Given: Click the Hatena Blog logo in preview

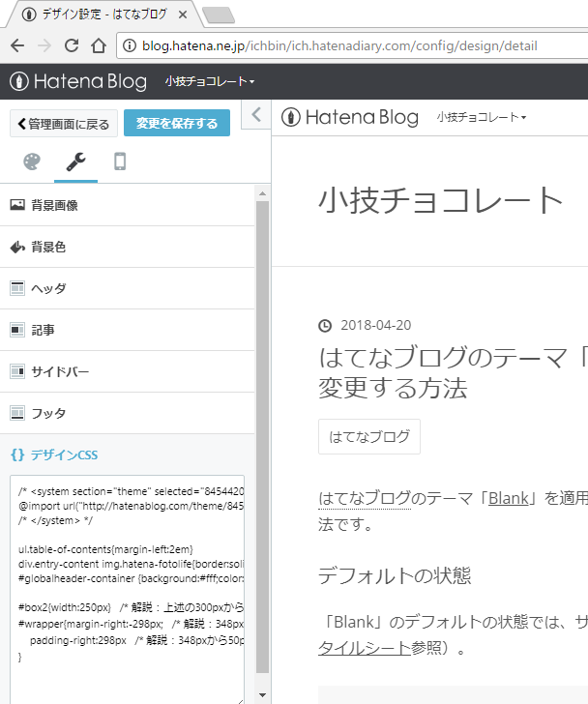Looking at the screenshot, I should click(x=350, y=118).
